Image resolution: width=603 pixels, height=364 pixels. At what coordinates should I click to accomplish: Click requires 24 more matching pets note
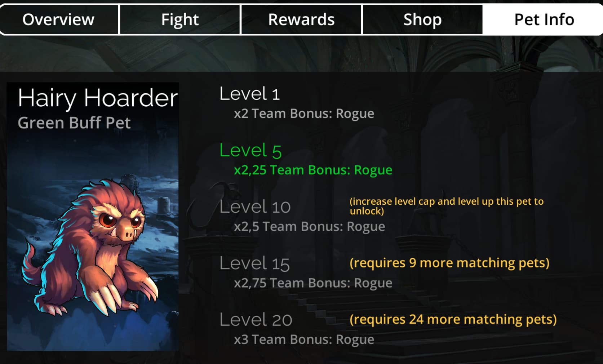click(453, 319)
